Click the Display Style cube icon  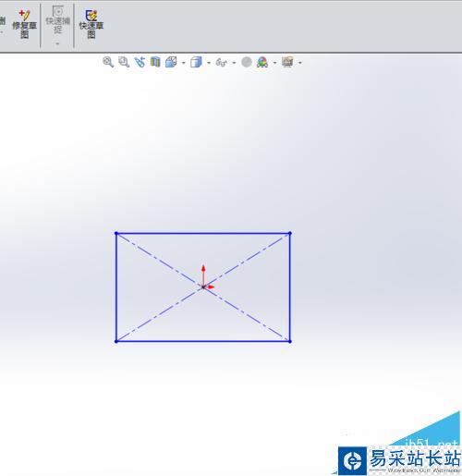(196, 62)
